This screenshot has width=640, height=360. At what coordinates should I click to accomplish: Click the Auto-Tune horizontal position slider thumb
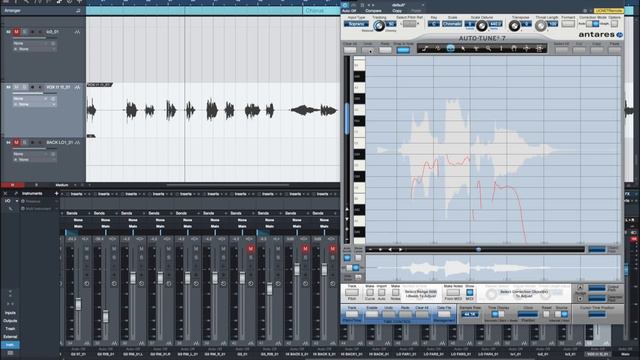478,249
